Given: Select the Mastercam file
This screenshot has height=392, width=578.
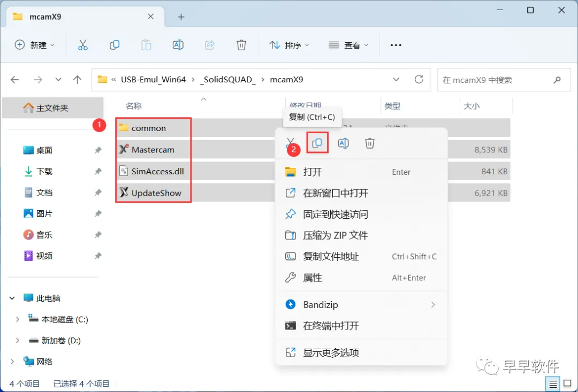Looking at the screenshot, I should point(153,150).
